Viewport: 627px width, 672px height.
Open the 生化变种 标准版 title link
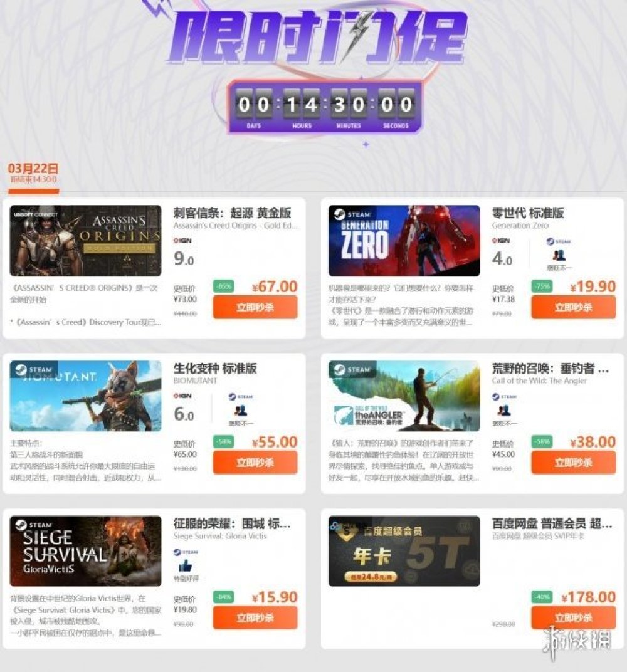pyautogui.click(x=214, y=368)
